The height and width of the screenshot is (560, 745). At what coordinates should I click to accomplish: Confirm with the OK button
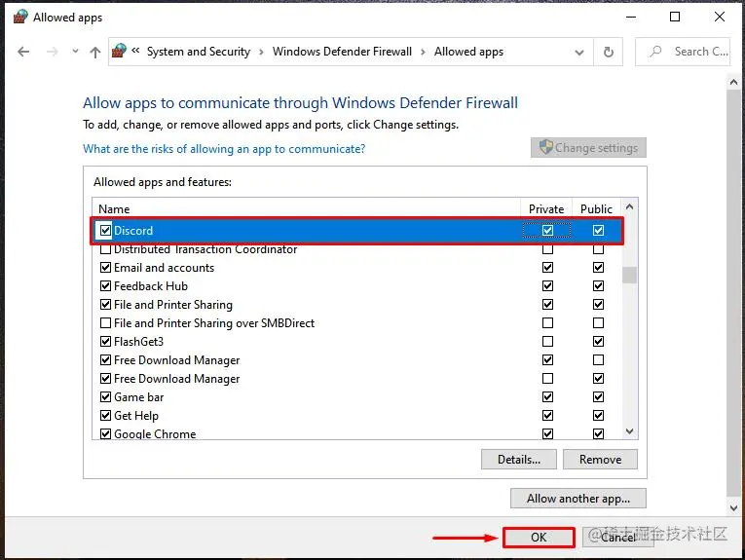point(539,538)
